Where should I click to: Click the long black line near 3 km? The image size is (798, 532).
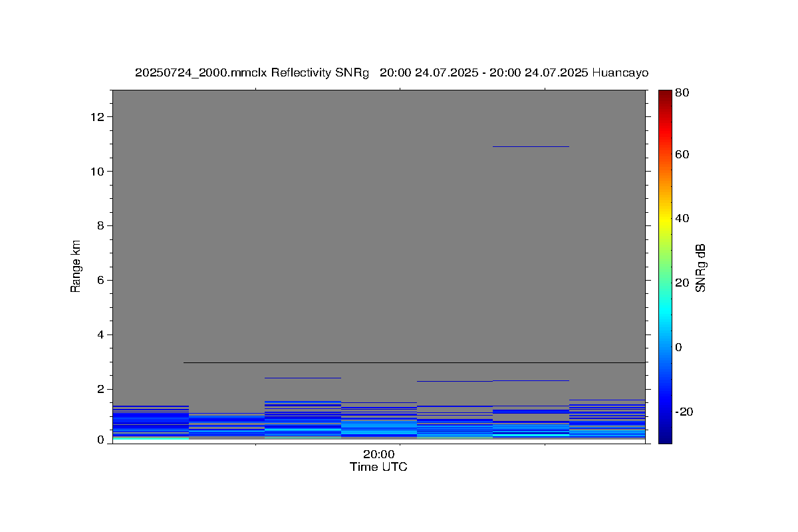(x=414, y=362)
